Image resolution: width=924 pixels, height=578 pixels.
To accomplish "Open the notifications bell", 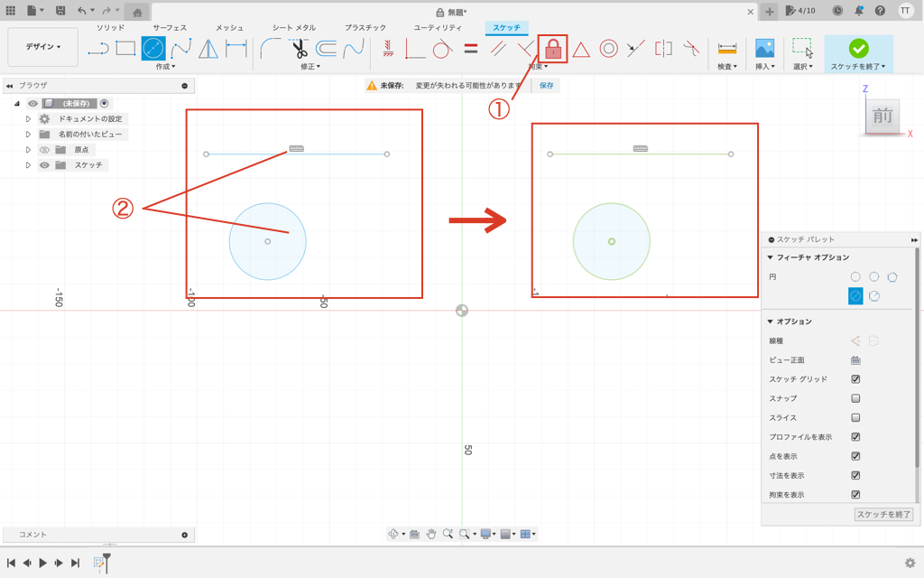I will (x=859, y=11).
